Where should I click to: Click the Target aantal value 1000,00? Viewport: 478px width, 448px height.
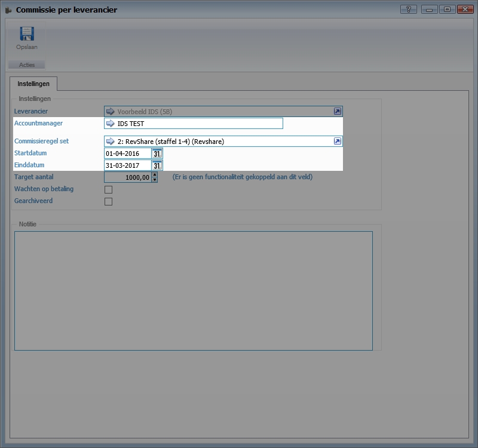[128, 177]
